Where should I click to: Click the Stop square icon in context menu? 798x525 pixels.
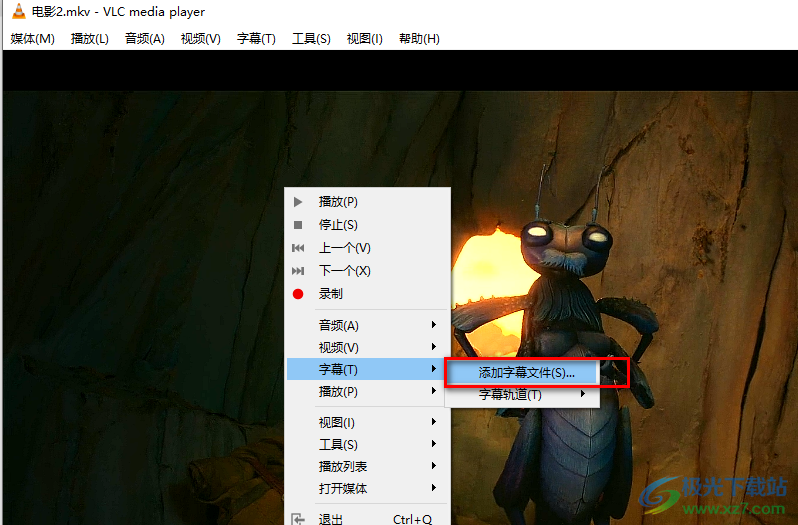[x=298, y=225]
